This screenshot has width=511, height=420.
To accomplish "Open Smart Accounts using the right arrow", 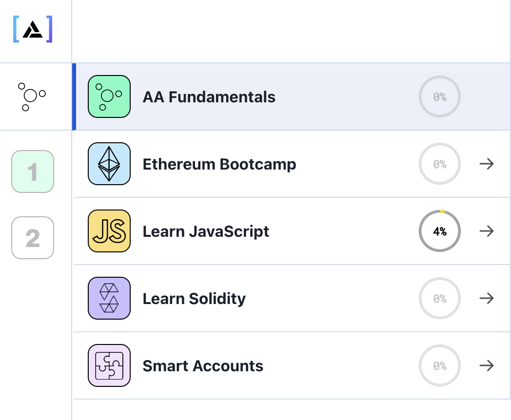I will click(x=487, y=365).
